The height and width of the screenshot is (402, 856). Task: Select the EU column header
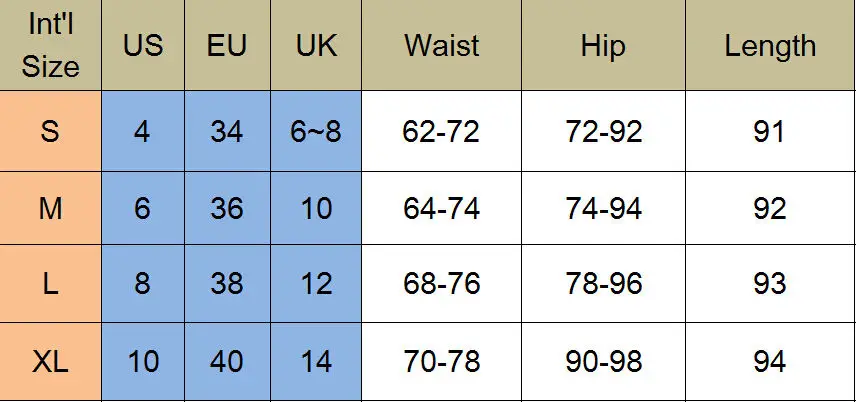(227, 45)
